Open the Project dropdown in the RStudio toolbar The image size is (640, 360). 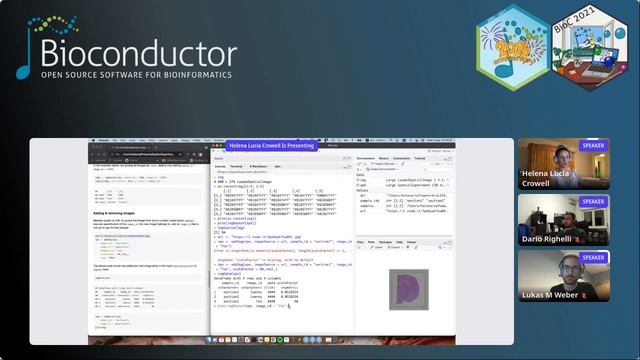442,151
